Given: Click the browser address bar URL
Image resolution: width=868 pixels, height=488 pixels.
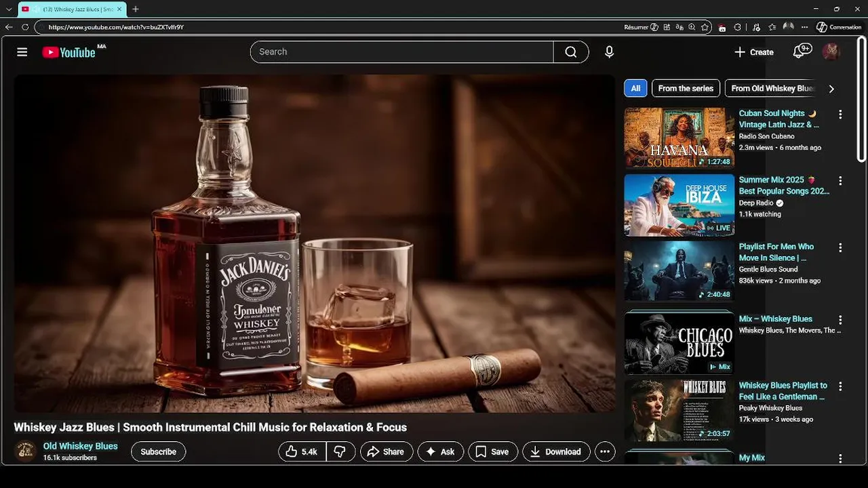Looking at the screenshot, I should [x=117, y=27].
